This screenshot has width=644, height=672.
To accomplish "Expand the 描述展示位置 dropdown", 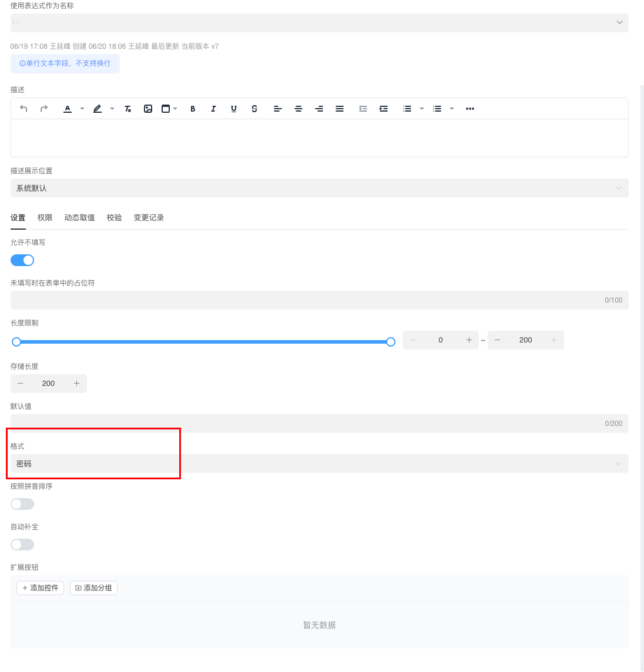I will click(319, 188).
